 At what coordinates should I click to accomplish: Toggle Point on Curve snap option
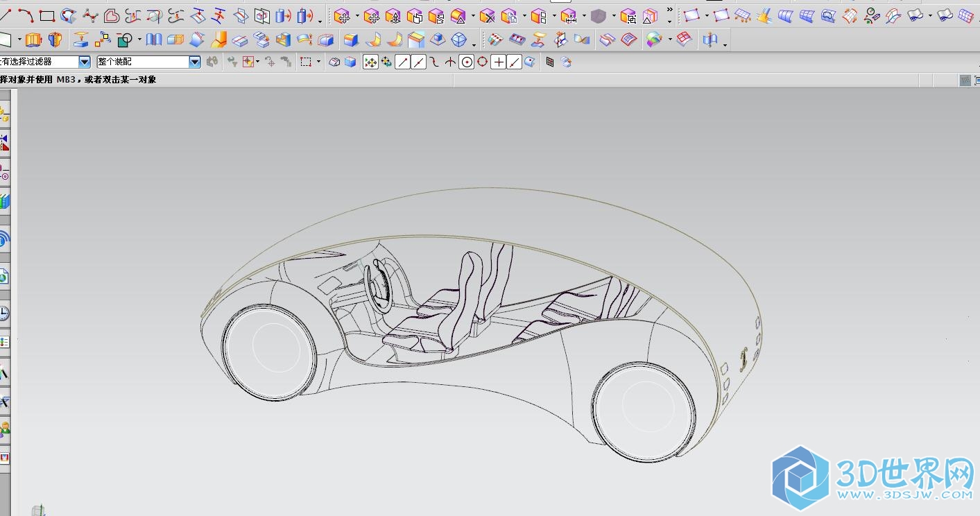pos(514,62)
